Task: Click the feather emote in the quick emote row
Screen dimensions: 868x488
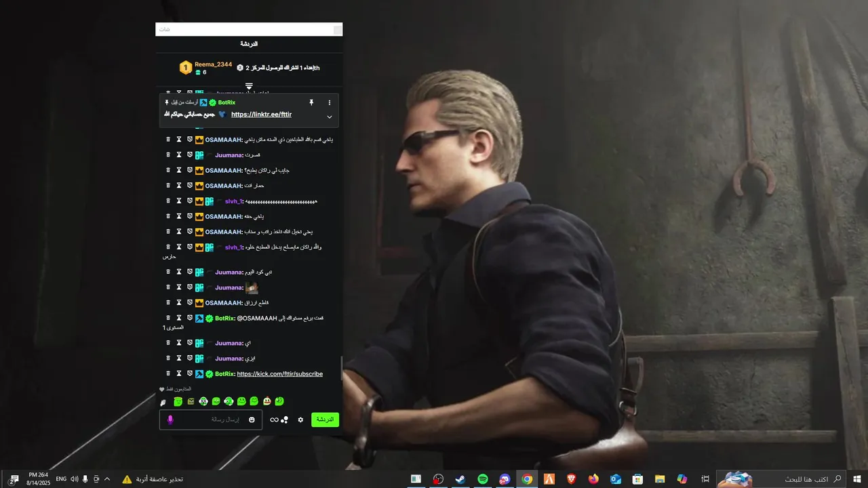Action: coord(163,402)
